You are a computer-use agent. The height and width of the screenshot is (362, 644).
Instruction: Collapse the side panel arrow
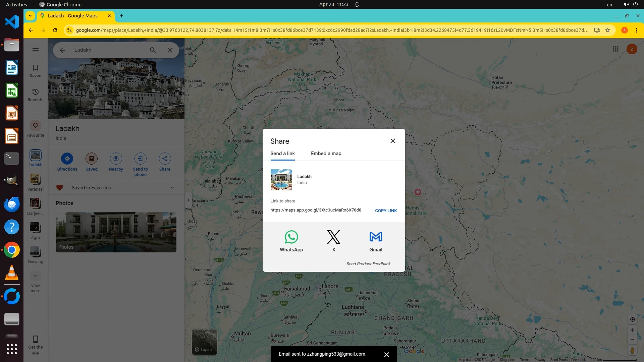pyautogui.click(x=189, y=200)
